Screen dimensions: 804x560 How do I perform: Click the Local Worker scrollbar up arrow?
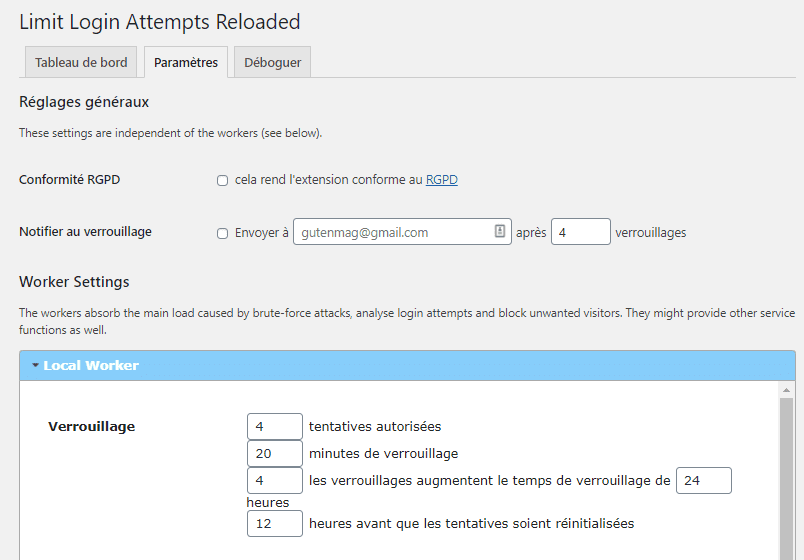[x=786, y=391]
